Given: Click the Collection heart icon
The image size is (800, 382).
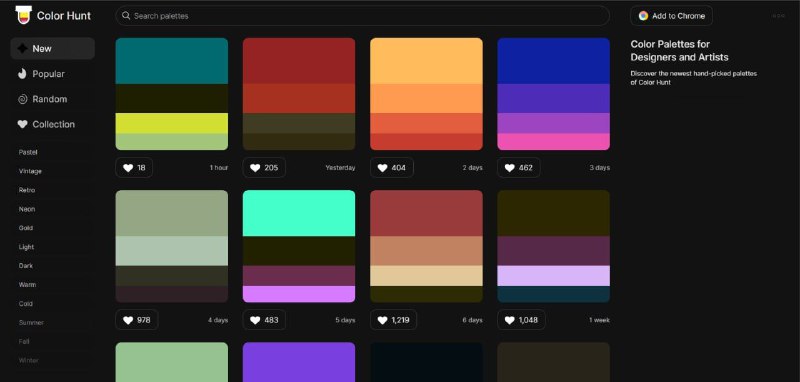Looking at the screenshot, I should click(x=22, y=124).
